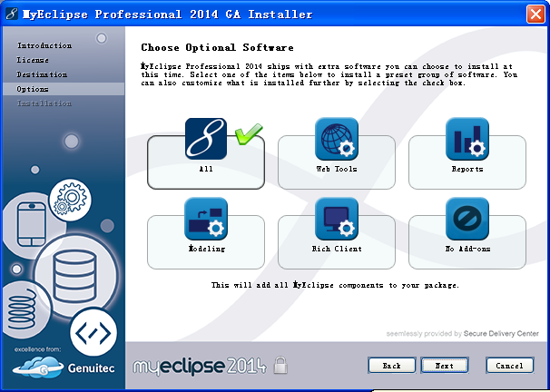Click the green checkmark on All tile
Screen dimensions: 550x392
tap(249, 133)
